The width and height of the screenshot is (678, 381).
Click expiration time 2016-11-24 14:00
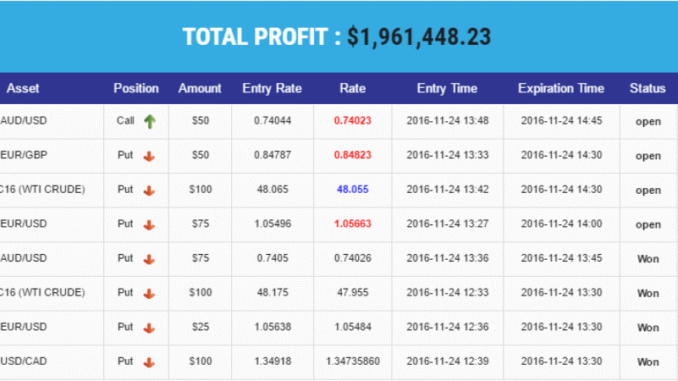click(x=561, y=224)
